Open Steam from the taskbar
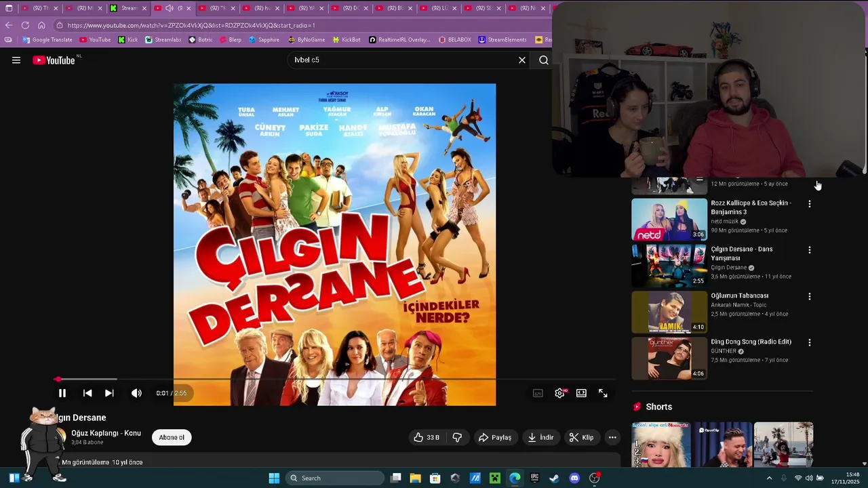 pyautogui.click(x=554, y=478)
